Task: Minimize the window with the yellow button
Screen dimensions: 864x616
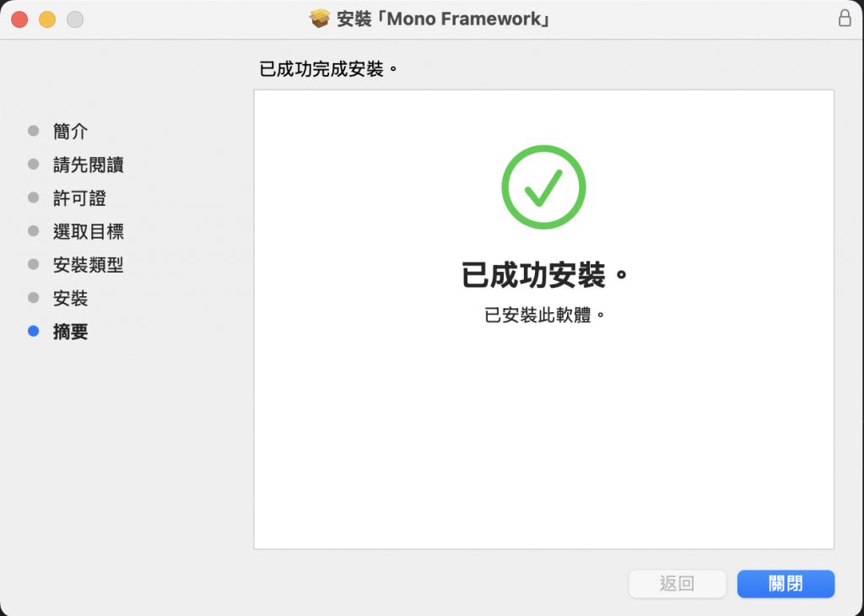Action: (47, 19)
